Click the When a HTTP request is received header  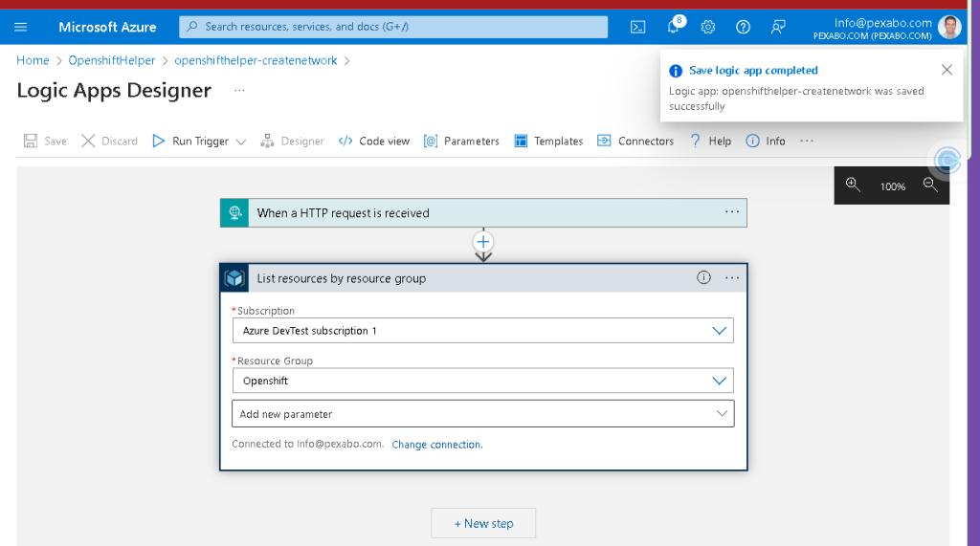tap(483, 213)
